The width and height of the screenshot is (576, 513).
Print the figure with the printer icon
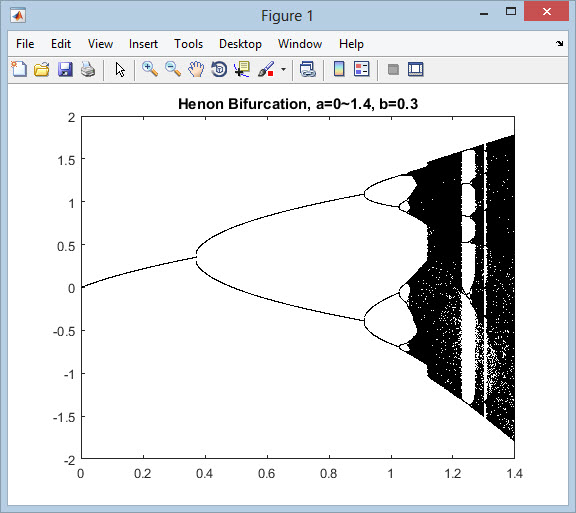coord(88,69)
